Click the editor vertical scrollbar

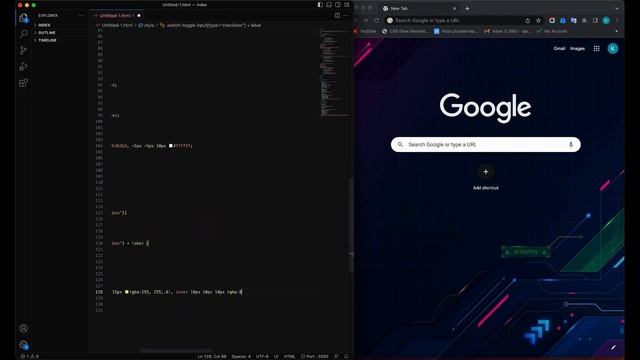pos(351,224)
